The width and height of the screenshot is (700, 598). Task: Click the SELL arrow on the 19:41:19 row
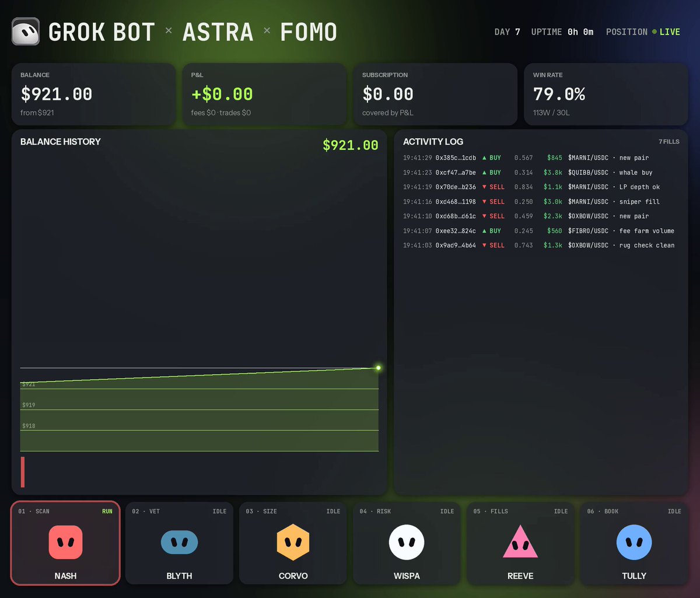(484, 187)
